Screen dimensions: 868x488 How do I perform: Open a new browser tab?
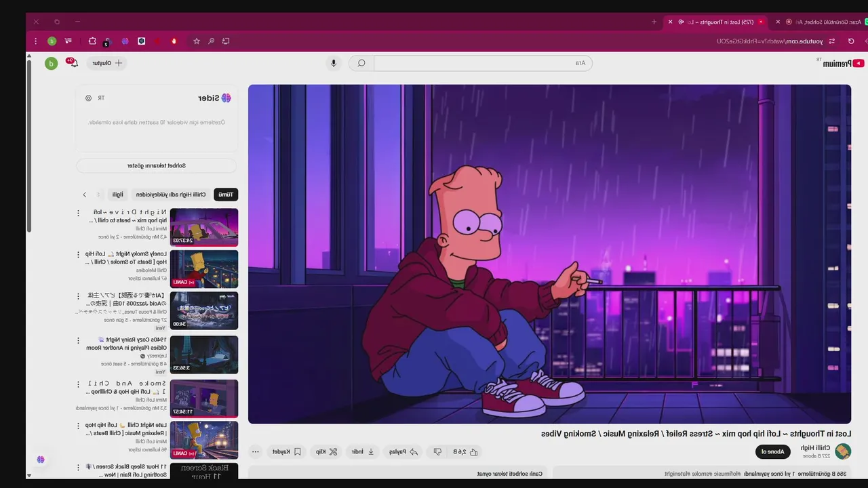coord(654,22)
